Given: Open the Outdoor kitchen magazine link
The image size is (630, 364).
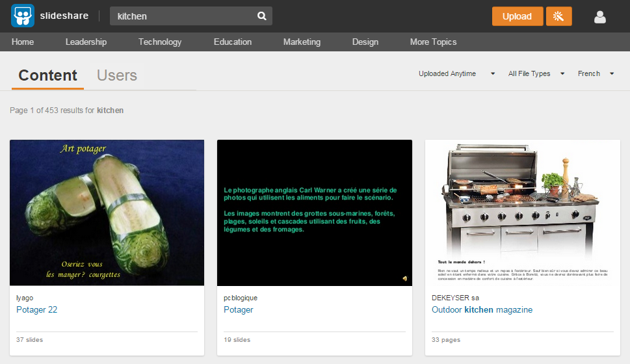Looking at the screenshot, I should coord(482,310).
